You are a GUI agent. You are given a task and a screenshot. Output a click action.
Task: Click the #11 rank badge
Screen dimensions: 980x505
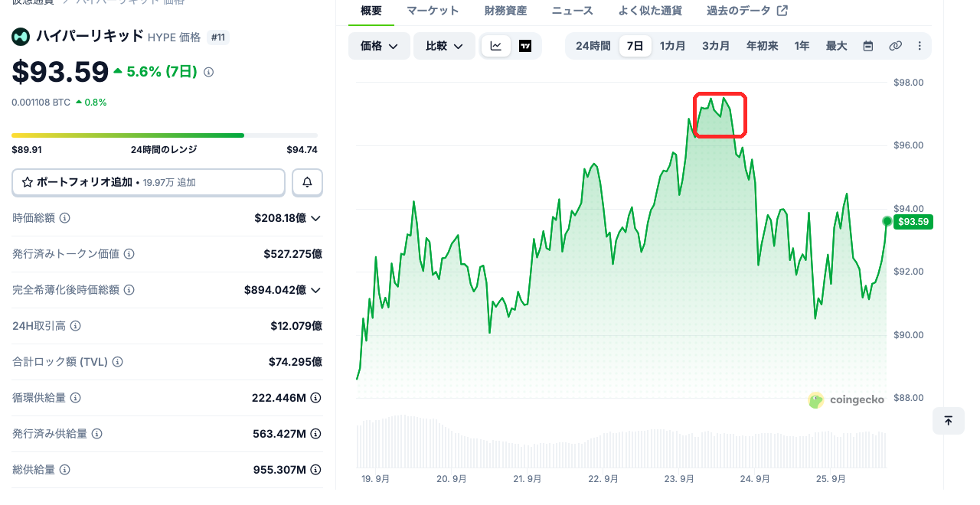tap(218, 37)
